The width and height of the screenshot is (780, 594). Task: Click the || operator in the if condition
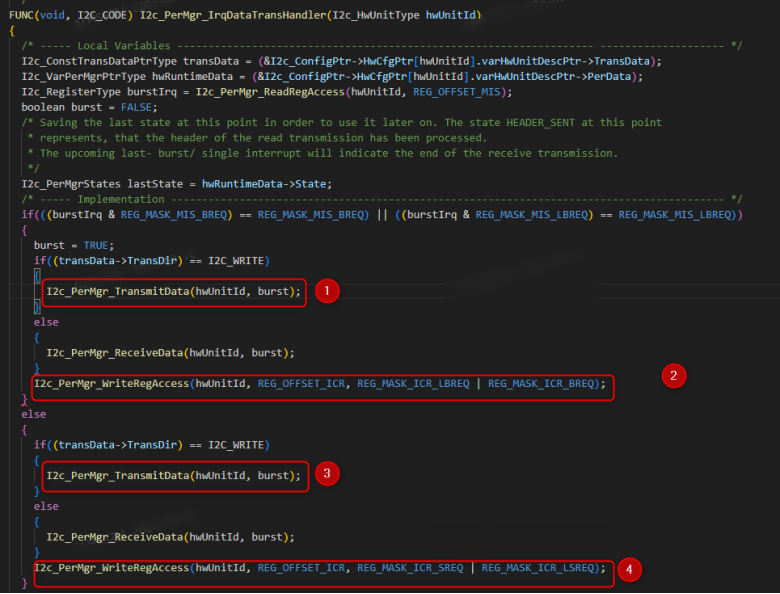382,215
